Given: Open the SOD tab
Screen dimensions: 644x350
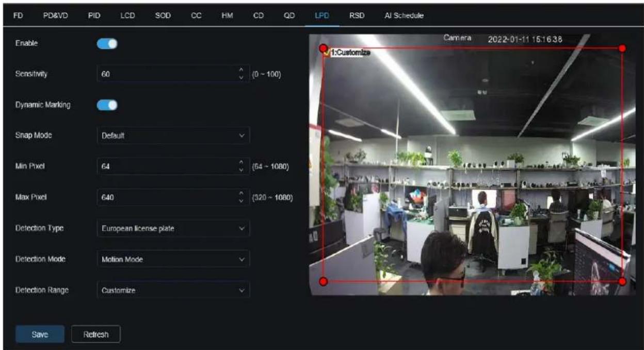Looking at the screenshot, I should pyautogui.click(x=163, y=16).
